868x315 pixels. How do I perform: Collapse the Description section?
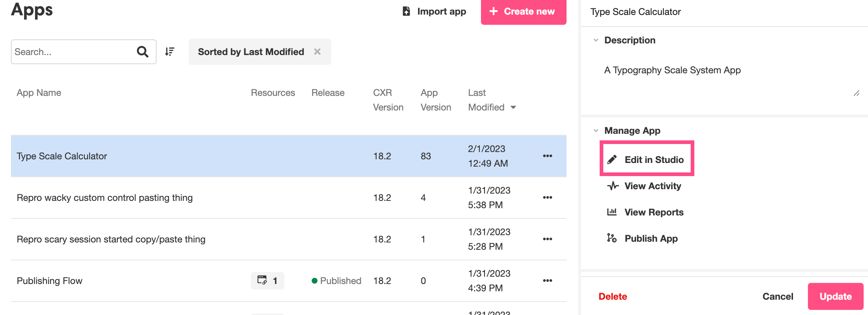[x=596, y=40]
